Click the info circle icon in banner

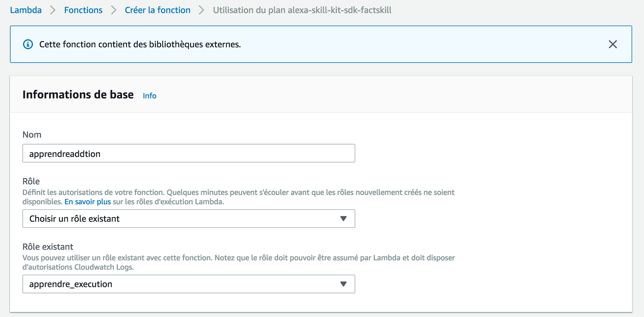(x=28, y=44)
